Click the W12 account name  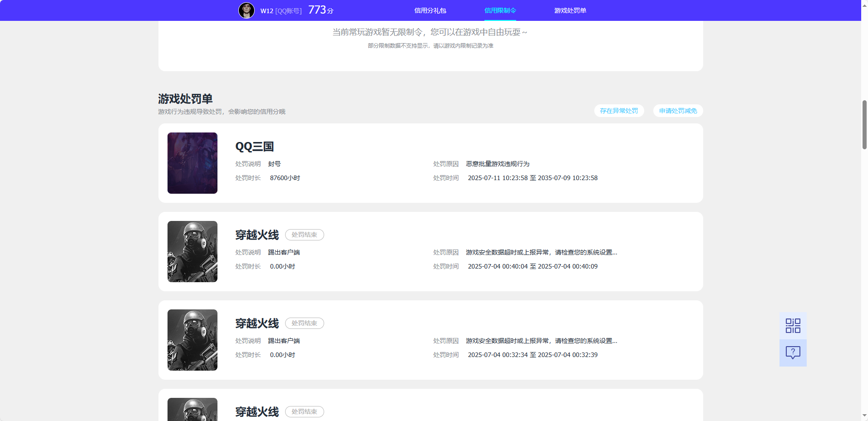pyautogui.click(x=266, y=11)
